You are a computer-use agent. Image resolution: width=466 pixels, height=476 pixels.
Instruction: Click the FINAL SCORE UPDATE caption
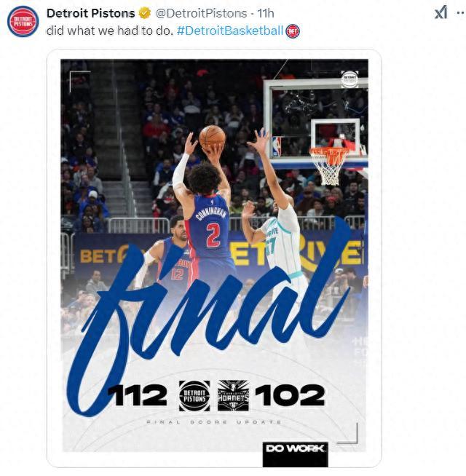pyautogui.click(x=214, y=422)
